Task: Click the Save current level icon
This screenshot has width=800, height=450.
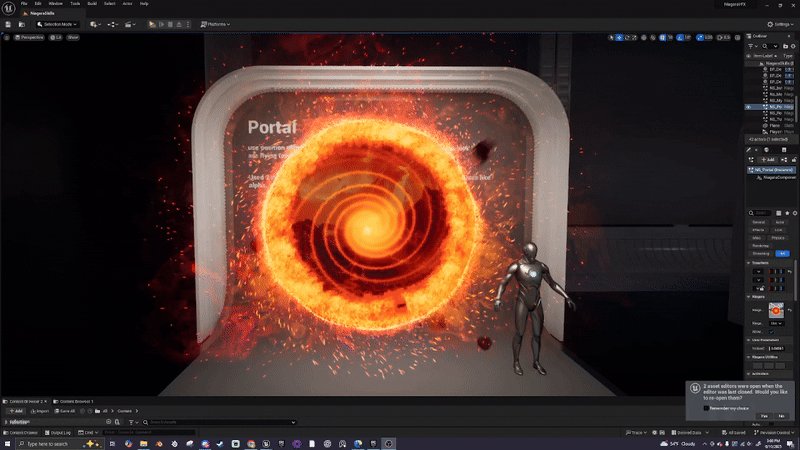Action: click(x=8, y=24)
